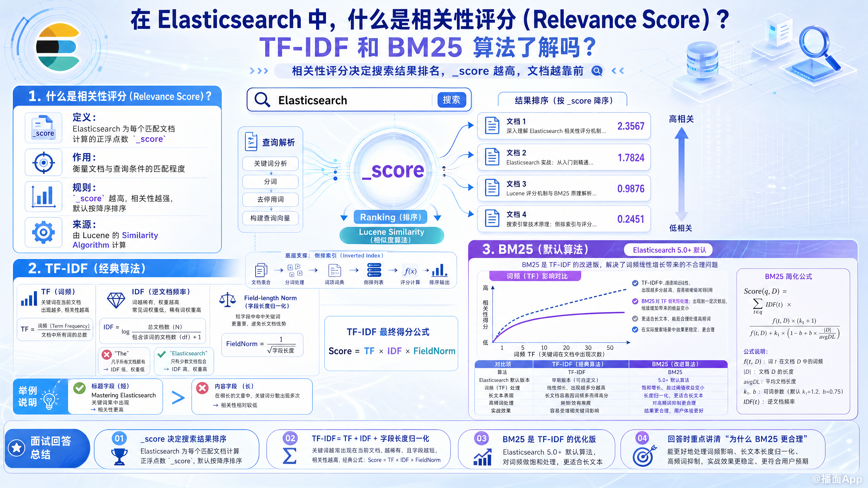Image resolution: width=868 pixels, height=488 pixels.
Task: Click the TF（词频）bar chart icon
Action: tap(29, 298)
